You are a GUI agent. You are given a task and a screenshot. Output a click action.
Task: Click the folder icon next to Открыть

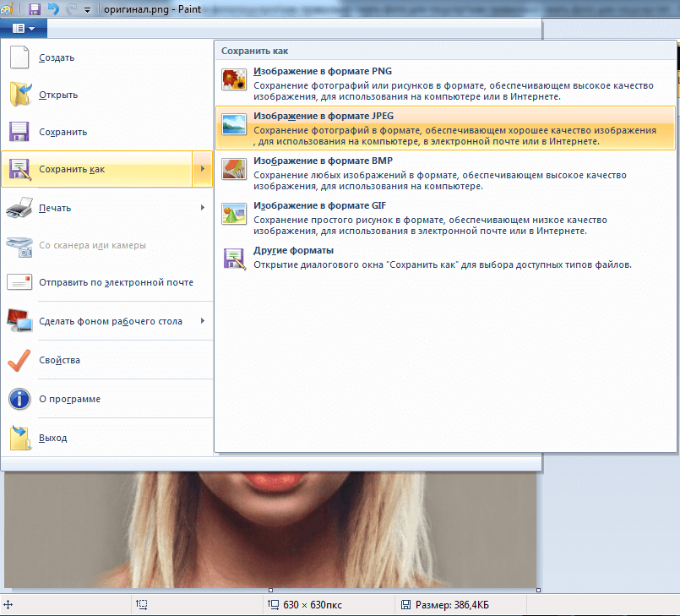tap(20, 94)
